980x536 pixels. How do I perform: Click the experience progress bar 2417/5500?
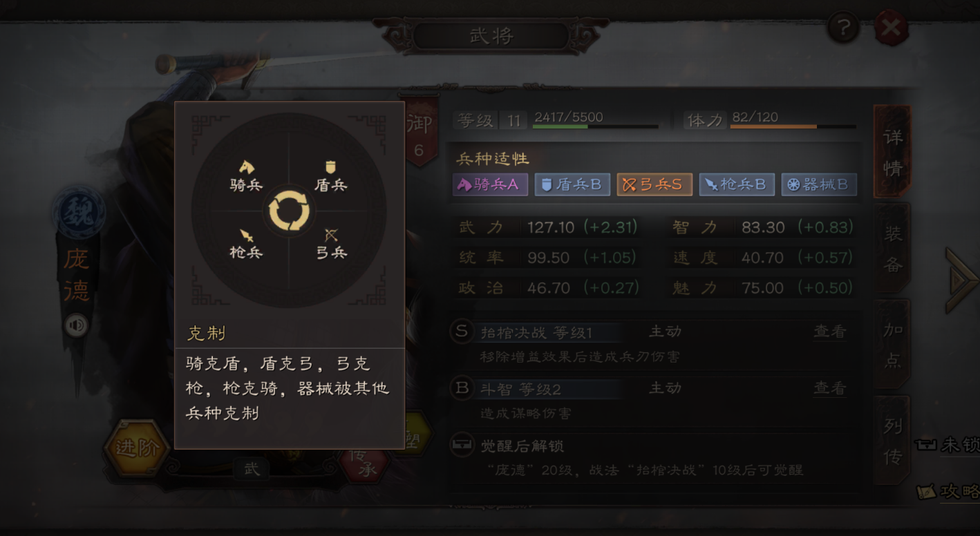tap(596, 126)
